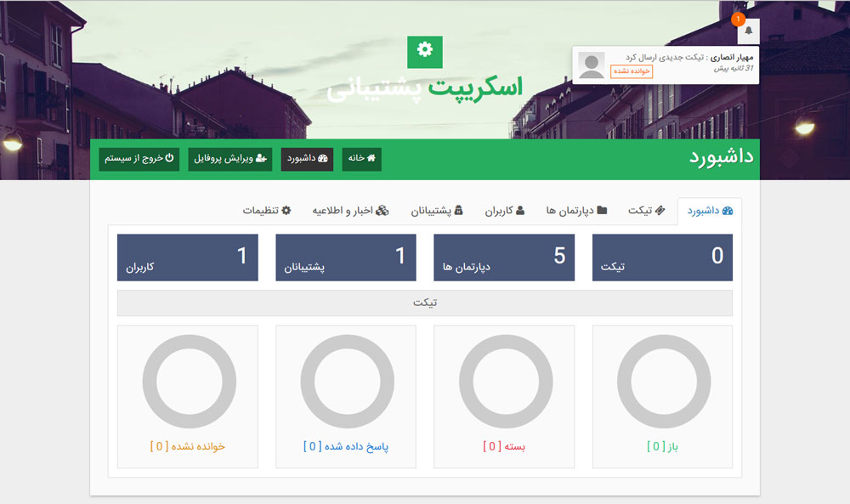
Task: Click the پشتیبانان card showing 1
Action: (x=346, y=258)
